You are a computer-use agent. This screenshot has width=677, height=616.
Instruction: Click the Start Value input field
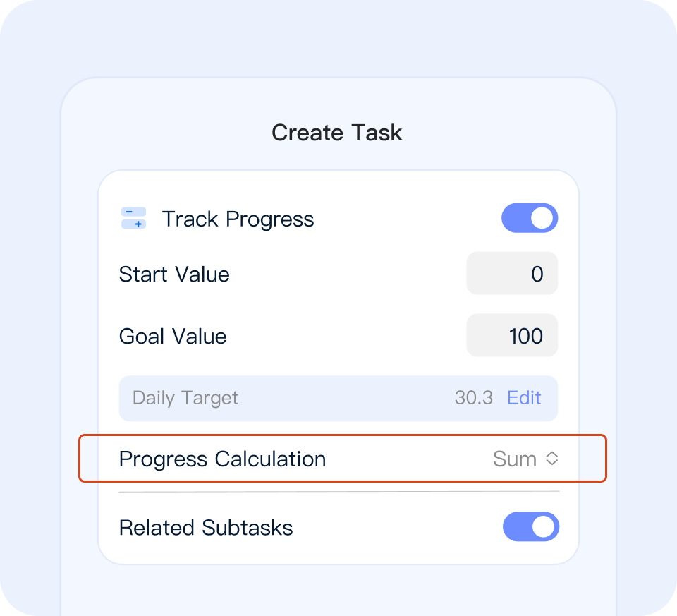[512, 274]
